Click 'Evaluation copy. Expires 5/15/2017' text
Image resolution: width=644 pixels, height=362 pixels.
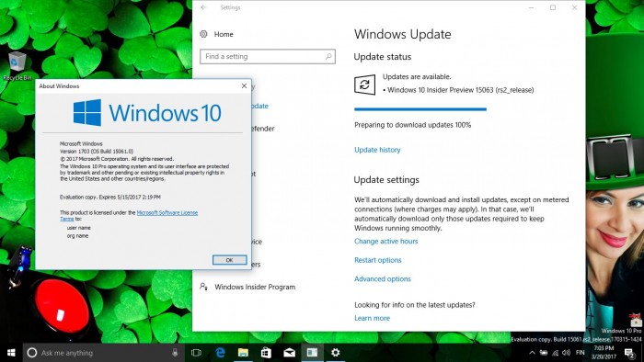click(110, 198)
